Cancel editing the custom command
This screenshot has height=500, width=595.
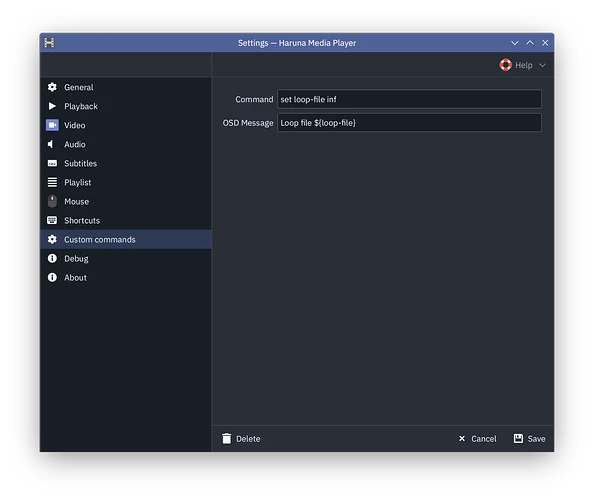[x=477, y=439]
